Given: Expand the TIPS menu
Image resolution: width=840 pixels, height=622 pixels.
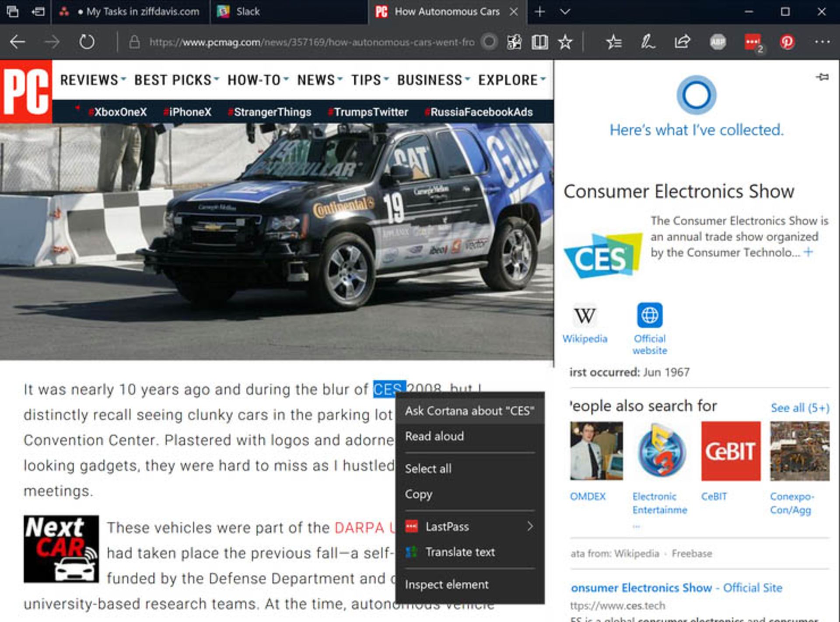Looking at the screenshot, I should (370, 80).
